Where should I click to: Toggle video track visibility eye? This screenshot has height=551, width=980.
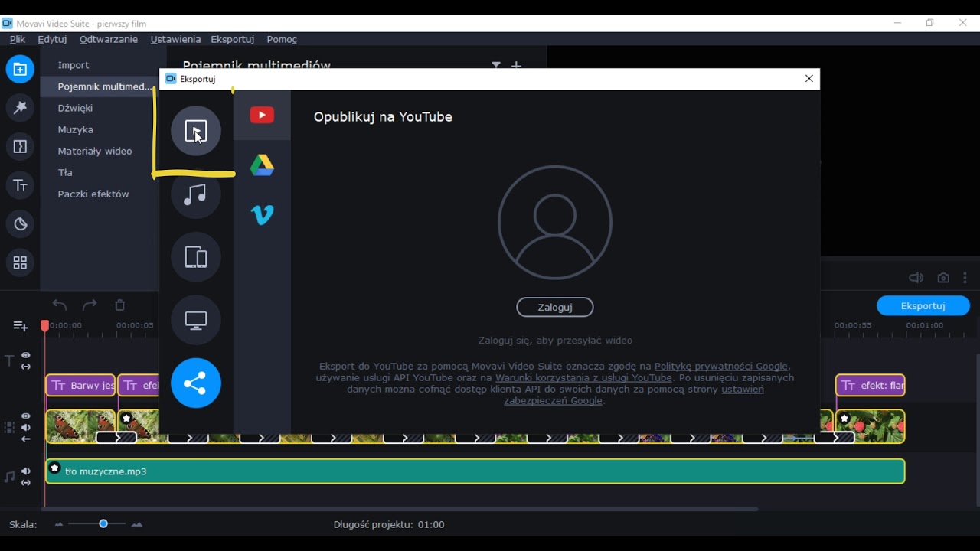[26, 416]
